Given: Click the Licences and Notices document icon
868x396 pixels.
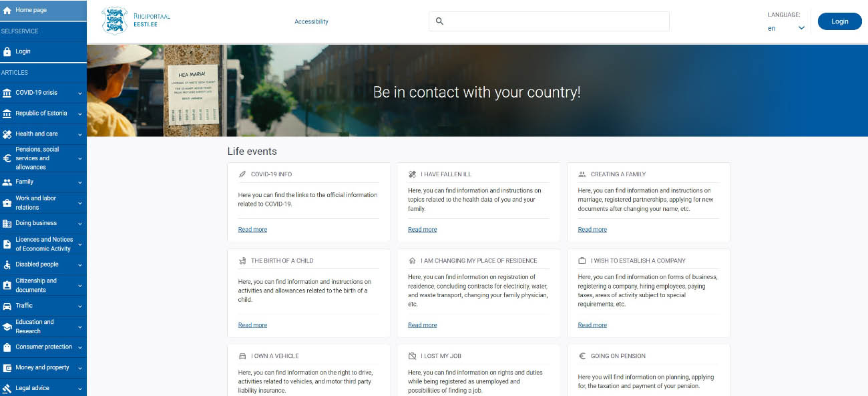Looking at the screenshot, I should click(7, 244).
